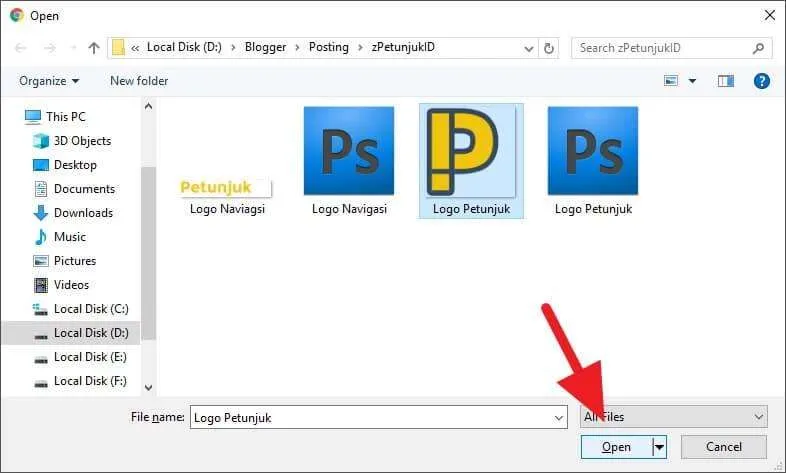Click zPetunjukID in the address path
Viewport: 786px width, 473px height.
403,48
